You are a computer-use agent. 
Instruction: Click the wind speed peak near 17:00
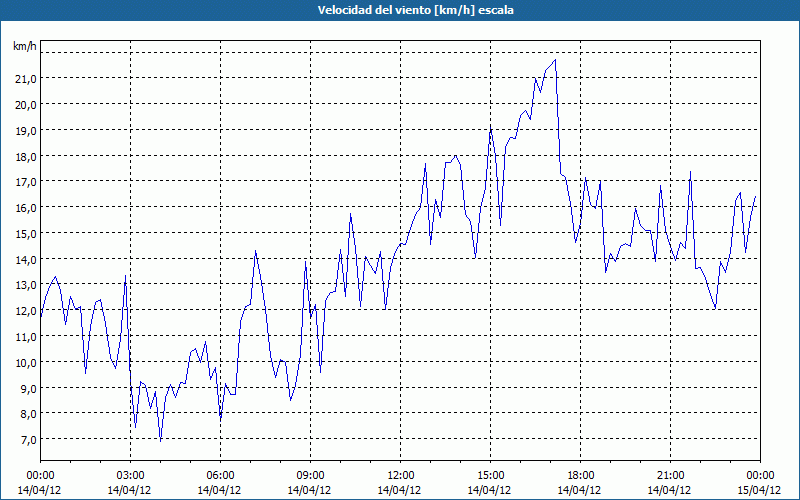click(555, 60)
